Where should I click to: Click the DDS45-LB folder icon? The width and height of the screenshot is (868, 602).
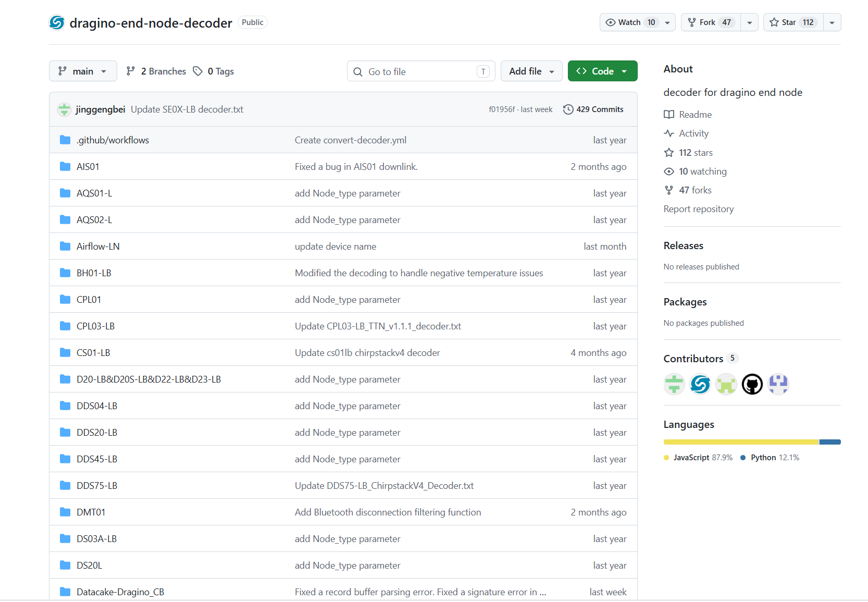tap(65, 459)
